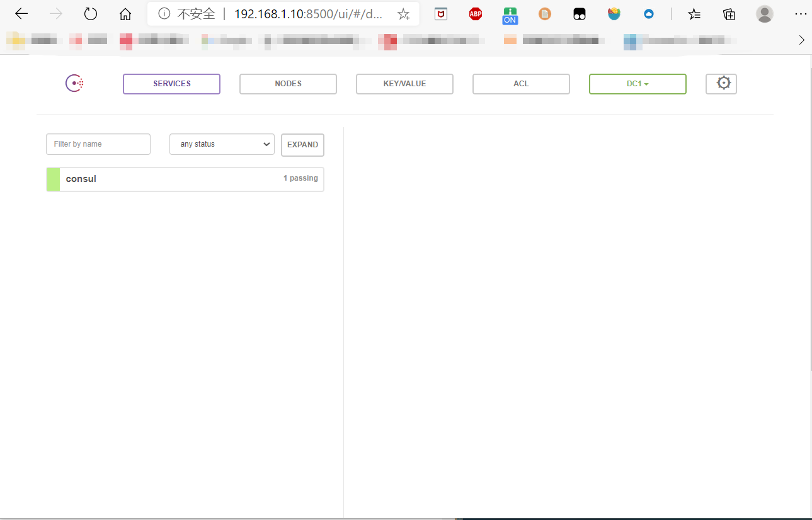Open the ABP adblock extension

tap(476, 14)
